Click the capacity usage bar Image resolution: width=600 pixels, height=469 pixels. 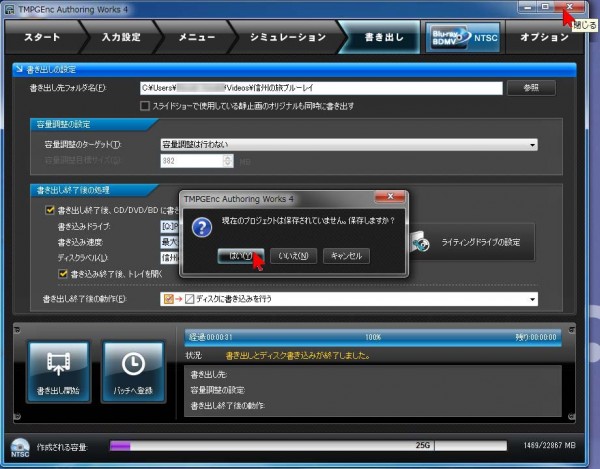point(308,446)
